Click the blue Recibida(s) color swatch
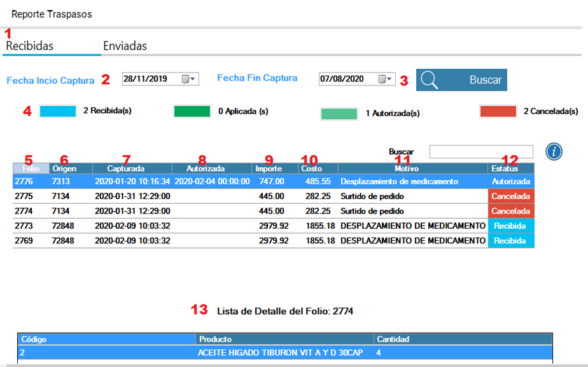The width and height of the screenshot is (588, 367). tap(58, 112)
